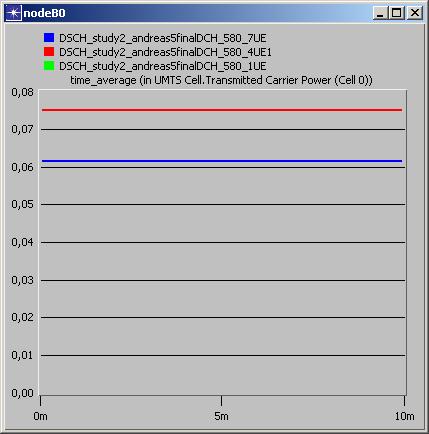The height and width of the screenshot is (434, 429).
Task: Click the 10m x-axis label
Action: pyautogui.click(x=404, y=416)
